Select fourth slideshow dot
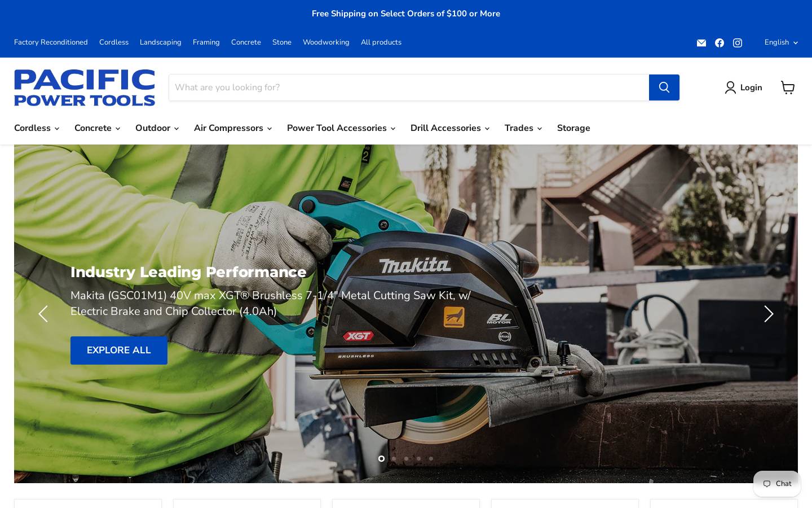The height and width of the screenshot is (508, 812). (418, 458)
